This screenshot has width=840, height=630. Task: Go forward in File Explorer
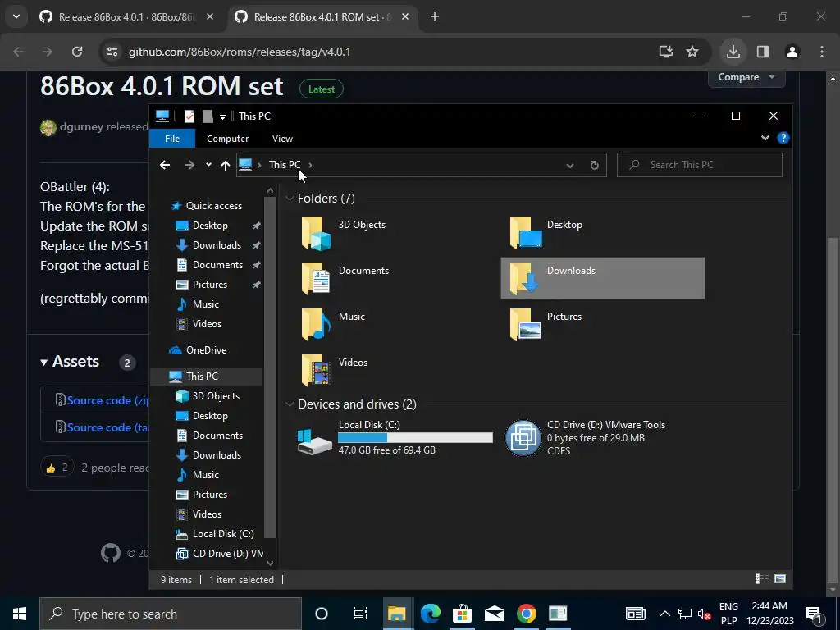click(x=189, y=165)
